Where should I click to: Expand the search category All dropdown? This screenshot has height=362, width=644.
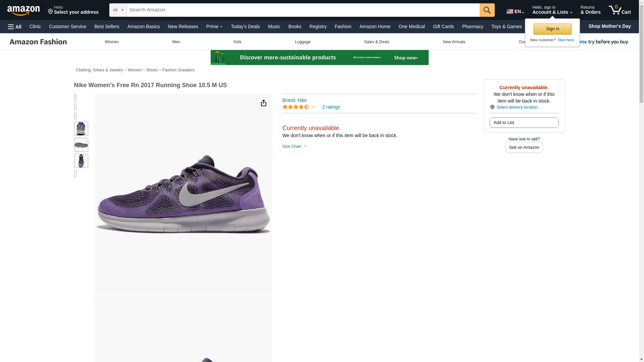(x=118, y=10)
